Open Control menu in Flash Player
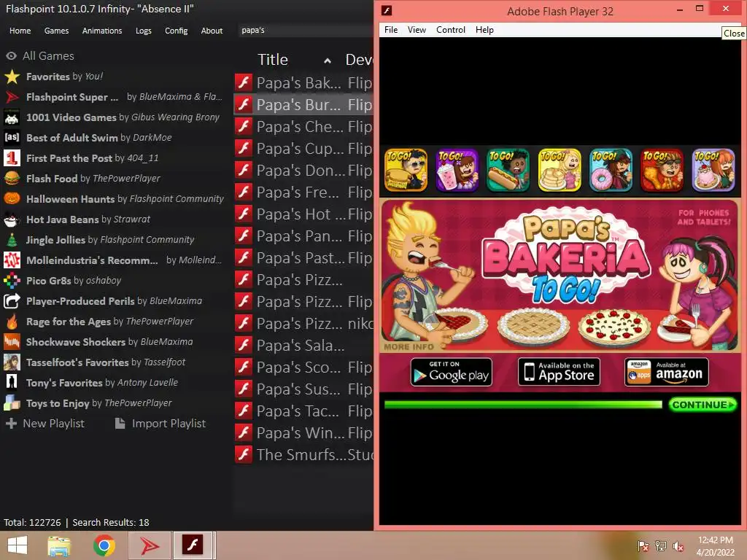747x560 pixels. tap(451, 29)
